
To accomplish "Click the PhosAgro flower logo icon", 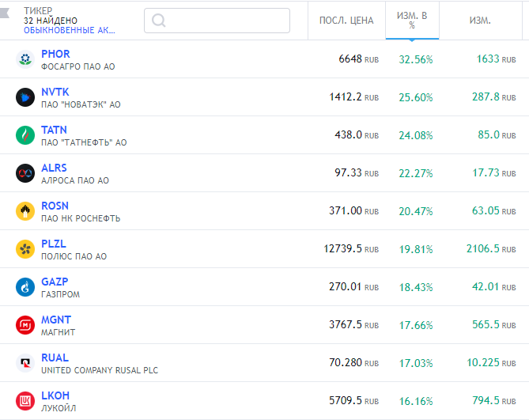I will point(25,59).
